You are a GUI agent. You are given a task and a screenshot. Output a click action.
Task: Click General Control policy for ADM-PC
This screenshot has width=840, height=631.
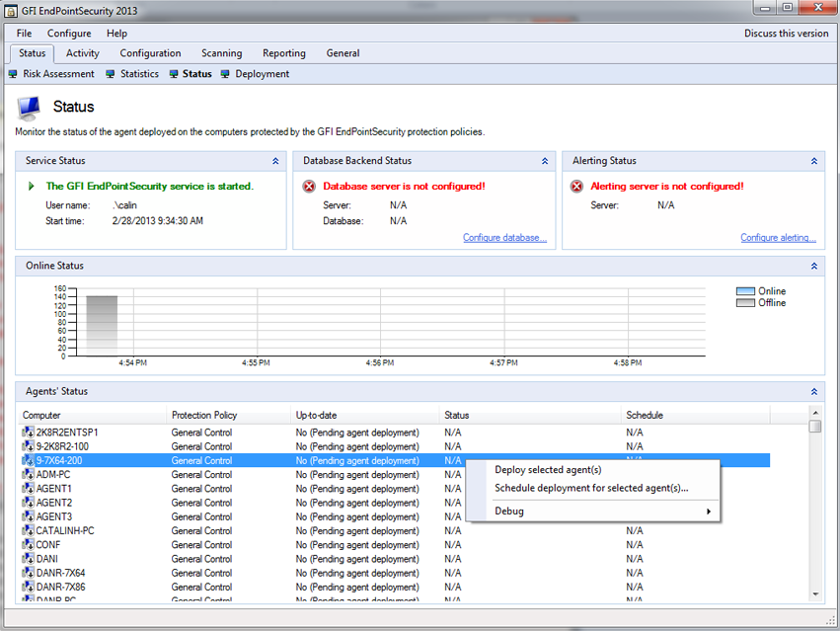201,474
